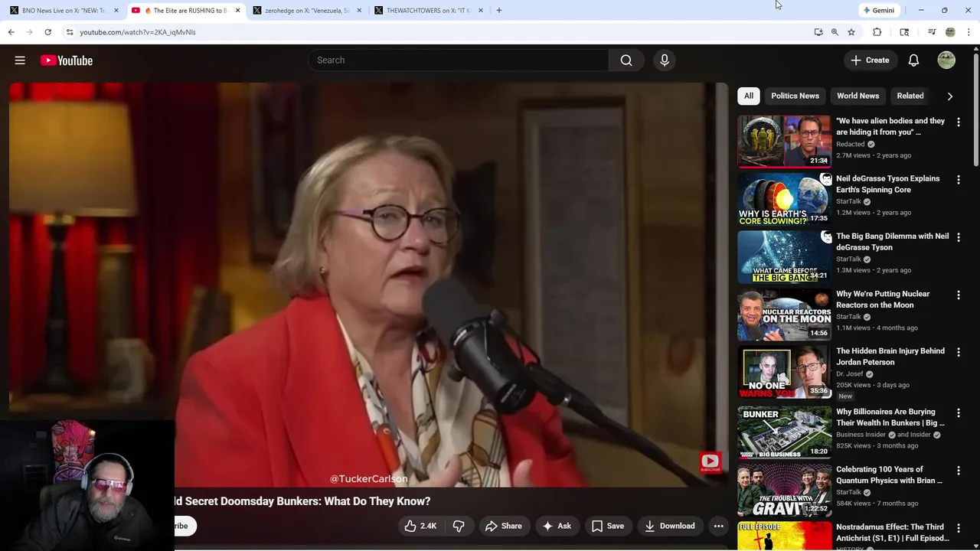Open the media controls icon in toolbar

coord(932,32)
